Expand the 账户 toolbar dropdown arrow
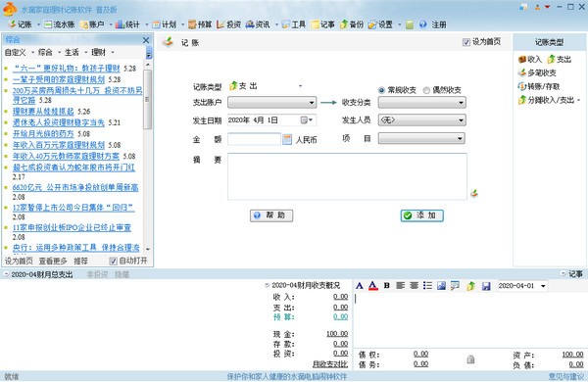 pyautogui.click(x=111, y=25)
